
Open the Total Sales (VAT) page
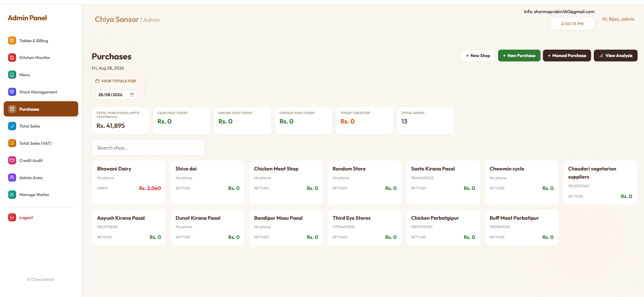pos(41,143)
